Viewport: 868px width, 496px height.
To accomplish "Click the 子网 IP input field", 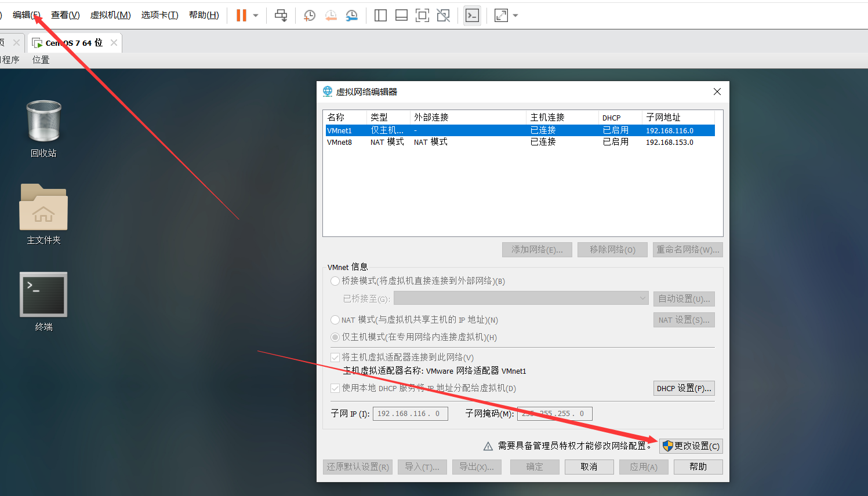I will [411, 414].
